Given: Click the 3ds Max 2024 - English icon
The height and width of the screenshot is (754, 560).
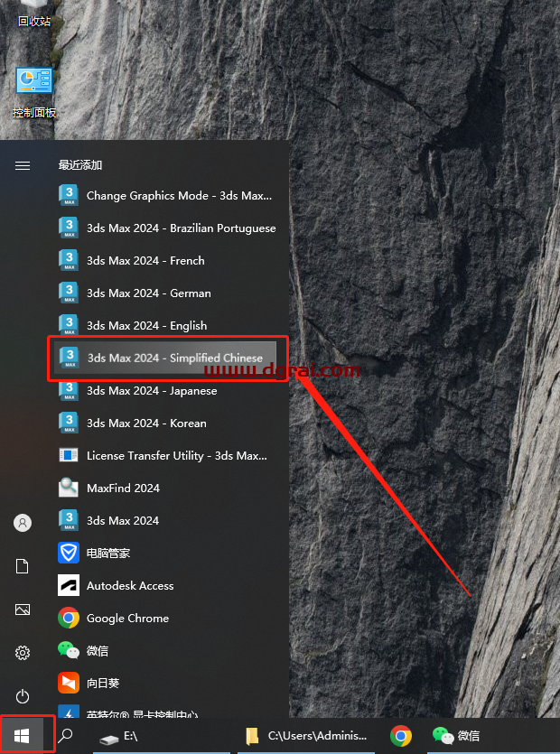Looking at the screenshot, I should pyautogui.click(x=69, y=326).
